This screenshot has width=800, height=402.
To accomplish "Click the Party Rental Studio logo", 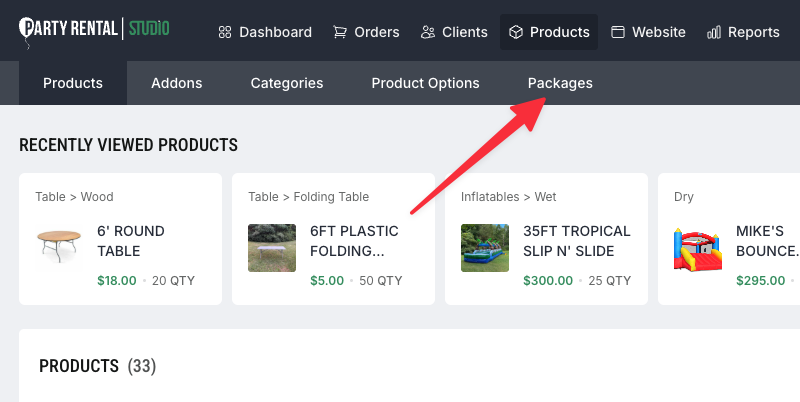I will (x=94, y=29).
